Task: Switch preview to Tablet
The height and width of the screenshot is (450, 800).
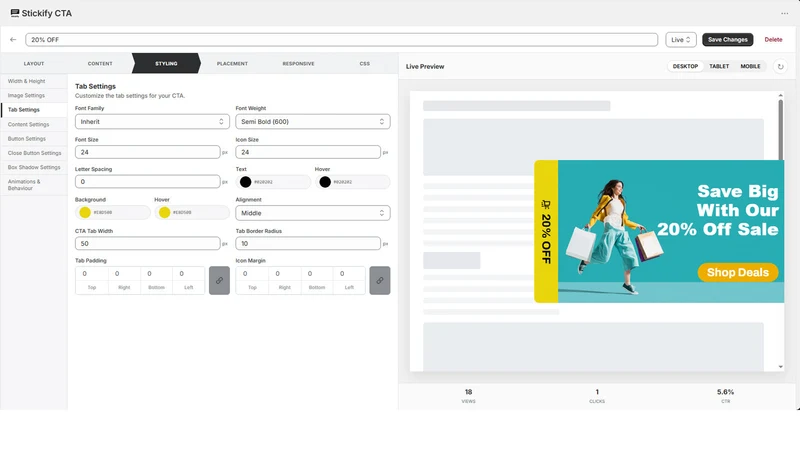Action: [x=719, y=66]
